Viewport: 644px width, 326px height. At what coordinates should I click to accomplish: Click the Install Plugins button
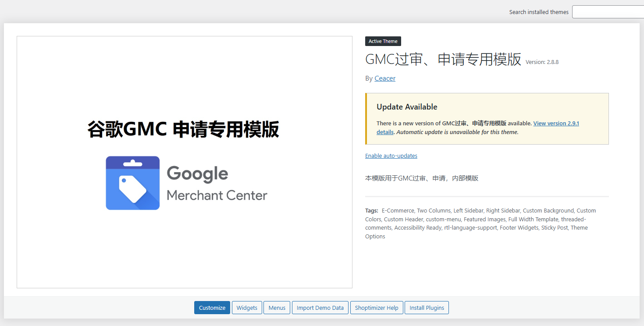point(426,308)
